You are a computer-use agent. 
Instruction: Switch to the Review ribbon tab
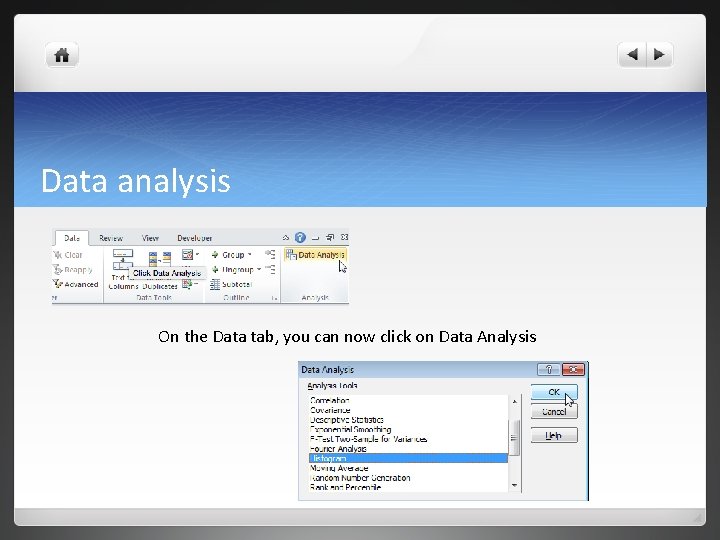111,238
